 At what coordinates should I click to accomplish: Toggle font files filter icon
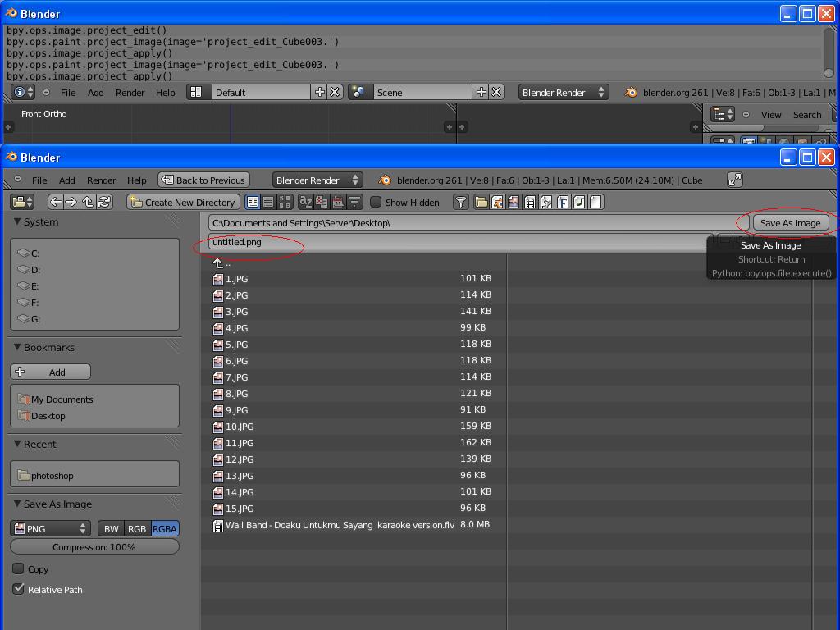point(563,202)
